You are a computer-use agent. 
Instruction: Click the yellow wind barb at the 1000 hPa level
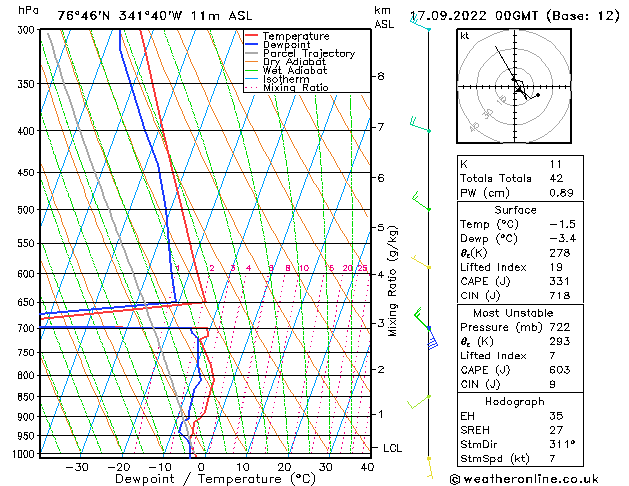(x=430, y=468)
